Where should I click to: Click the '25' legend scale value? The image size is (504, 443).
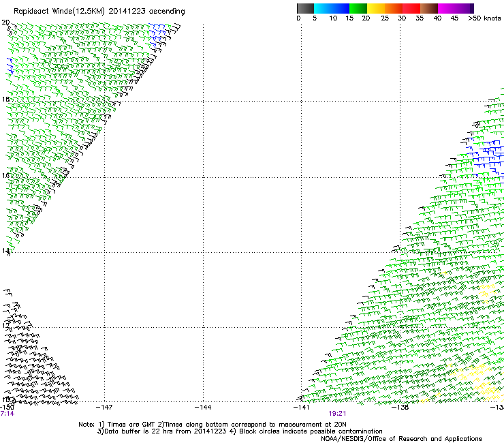pos(385,18)
